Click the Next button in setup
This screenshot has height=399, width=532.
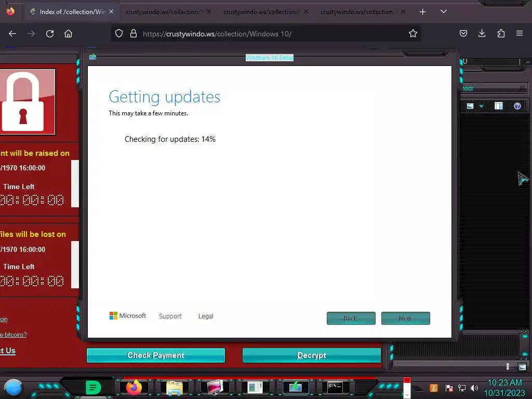point(405,318)
